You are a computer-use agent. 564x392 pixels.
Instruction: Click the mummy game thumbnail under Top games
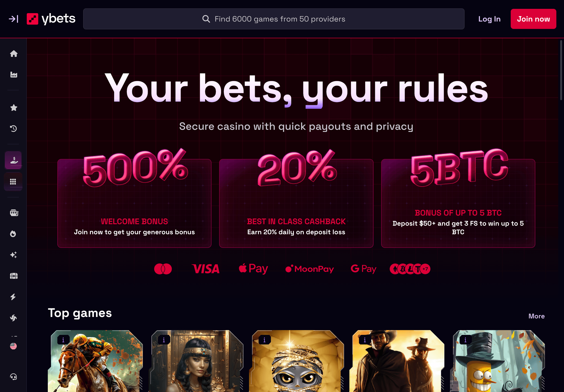tap(296, 364)
